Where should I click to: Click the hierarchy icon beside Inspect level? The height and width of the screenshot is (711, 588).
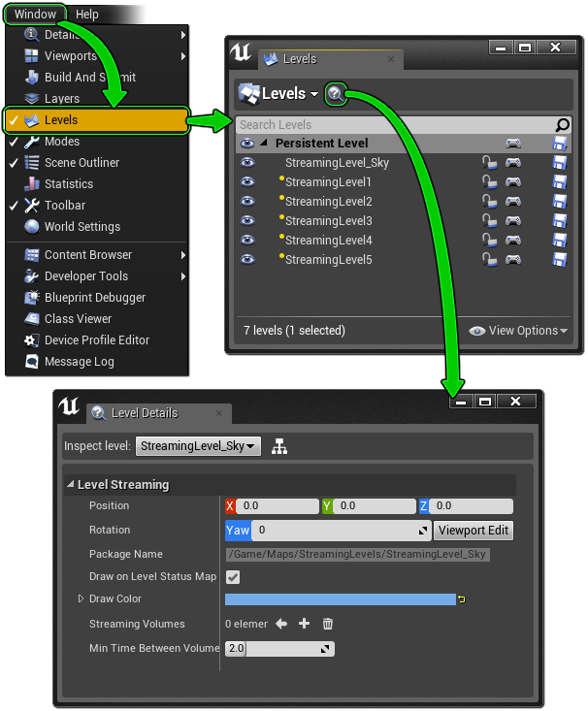coord(279,446)
